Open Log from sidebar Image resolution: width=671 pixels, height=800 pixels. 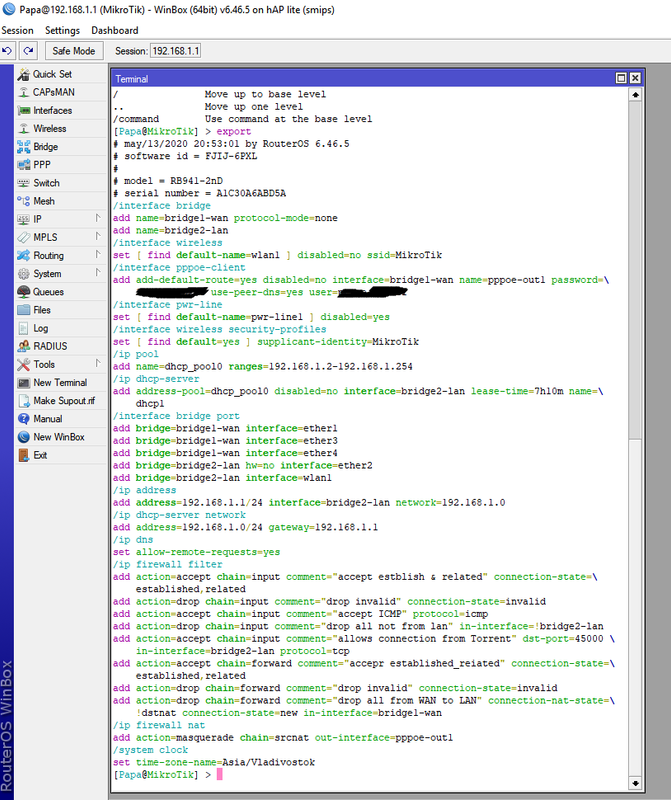[x=61, y=328]
